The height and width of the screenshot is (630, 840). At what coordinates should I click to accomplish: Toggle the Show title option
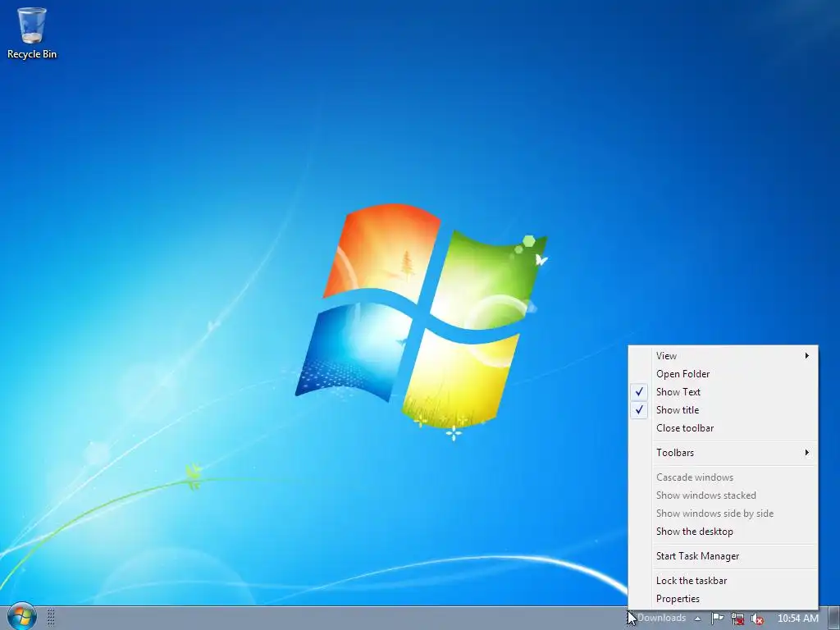(x=723, y=410)
